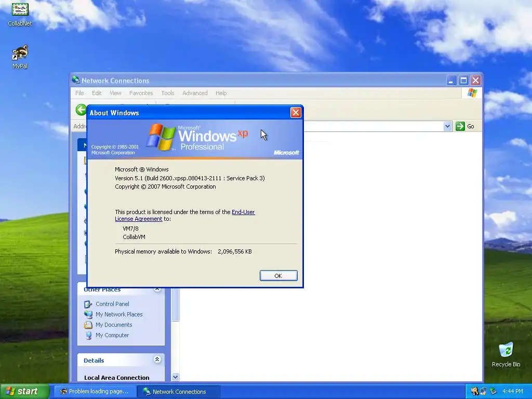Switch to Problem loading page taskbar button
The height and width of the screenshot is (399, 532).
click(96, 391)
